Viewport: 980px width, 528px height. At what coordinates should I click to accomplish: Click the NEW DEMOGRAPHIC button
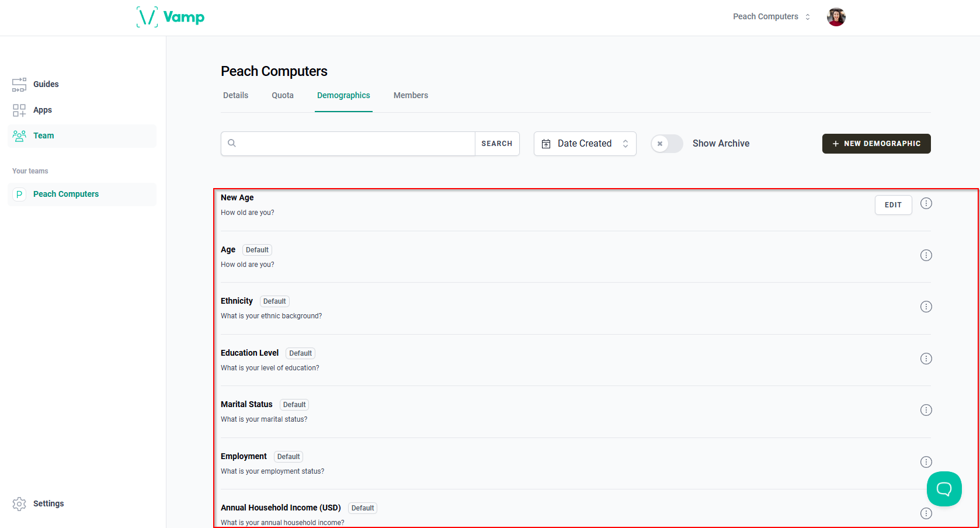[x=876, y=143]
